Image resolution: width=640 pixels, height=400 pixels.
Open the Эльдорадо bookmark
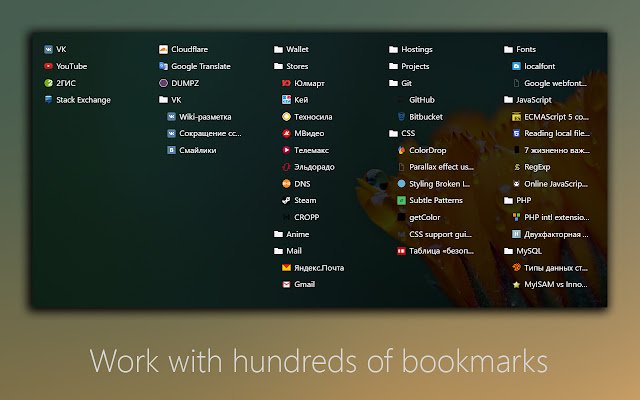point(309,167)
